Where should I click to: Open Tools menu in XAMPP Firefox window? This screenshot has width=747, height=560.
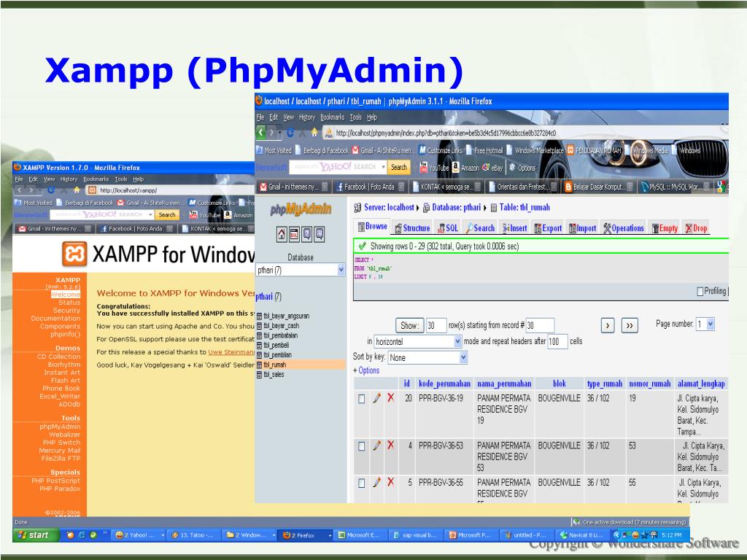[121, 179]
